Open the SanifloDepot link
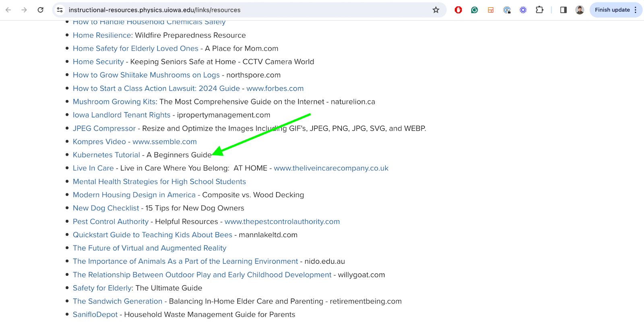 (x=95, y=315)
